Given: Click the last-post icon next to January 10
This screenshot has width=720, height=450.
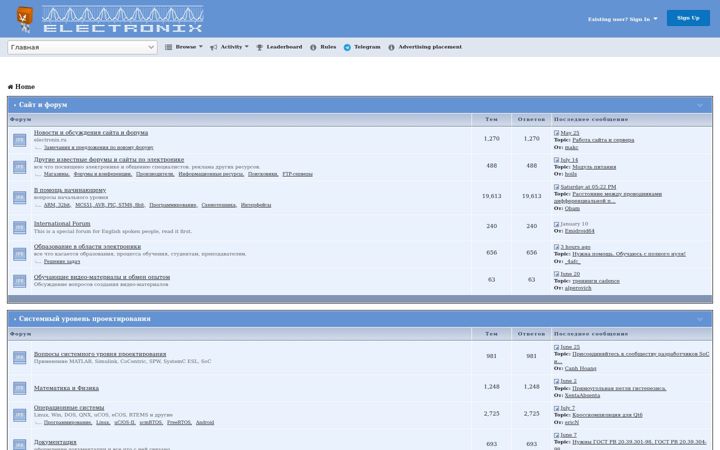Looking at the screenshot, I should [557, 224].
